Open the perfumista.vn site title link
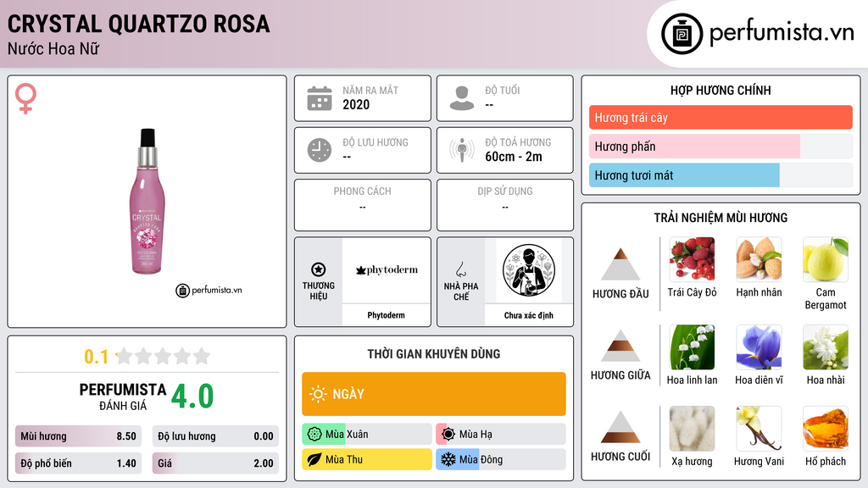 pos(782,32)
